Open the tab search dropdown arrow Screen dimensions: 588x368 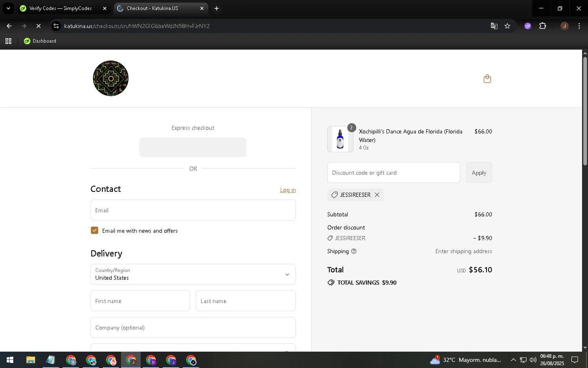point(8,8)
